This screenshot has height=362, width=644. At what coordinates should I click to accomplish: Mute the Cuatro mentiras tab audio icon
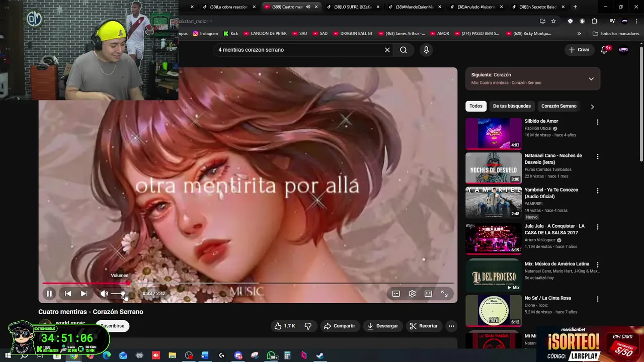pos(308,7)
